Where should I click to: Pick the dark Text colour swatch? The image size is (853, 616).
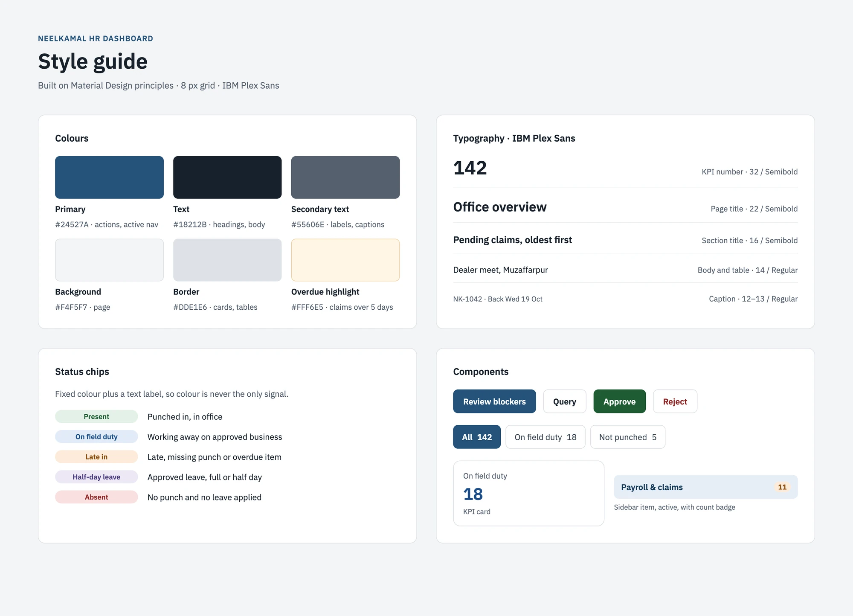[x=227, y=177]
